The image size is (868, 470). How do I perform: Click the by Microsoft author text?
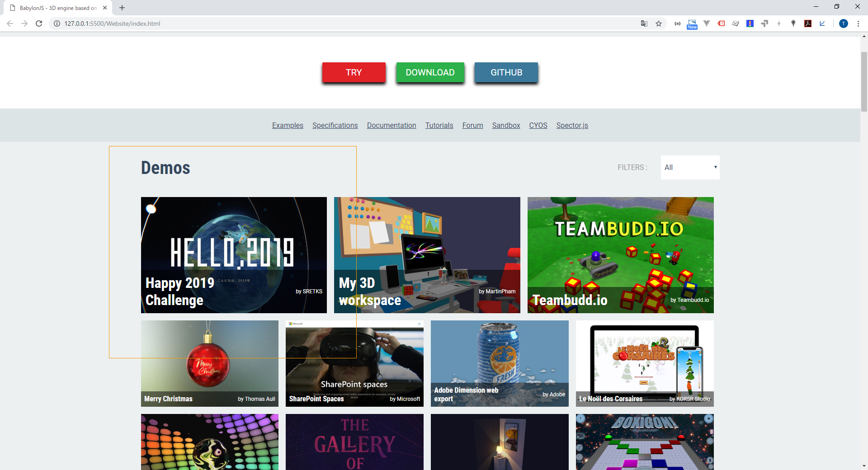coord(405,399)
